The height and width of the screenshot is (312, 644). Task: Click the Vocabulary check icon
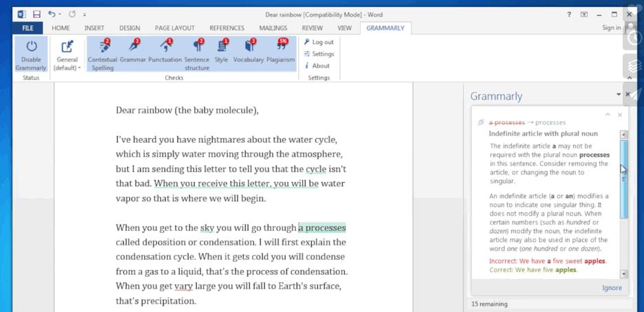pyautogui.click(x=248, y=47)
